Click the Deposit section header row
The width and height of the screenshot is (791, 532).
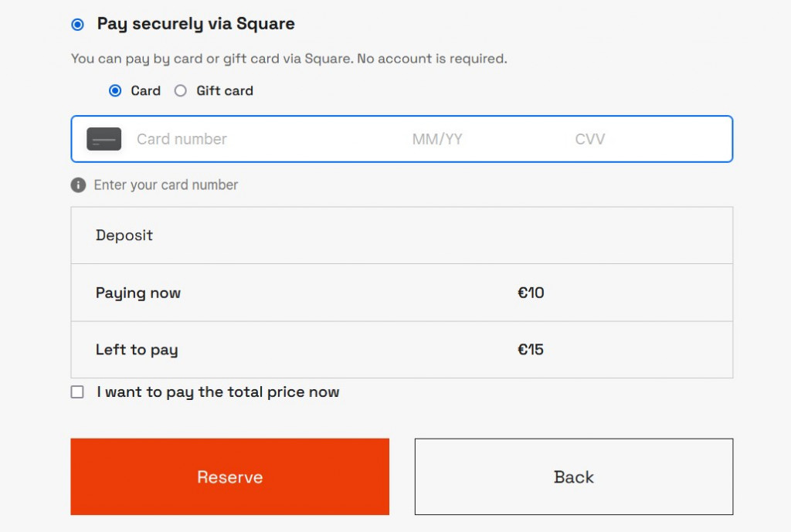pos(402,235)
